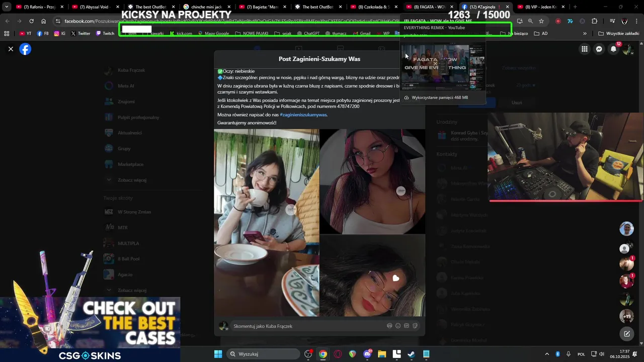The image size is (644, 362).
Task: Click the 'Wyszukaj' taskbar search box
Action: pos(263,354)
